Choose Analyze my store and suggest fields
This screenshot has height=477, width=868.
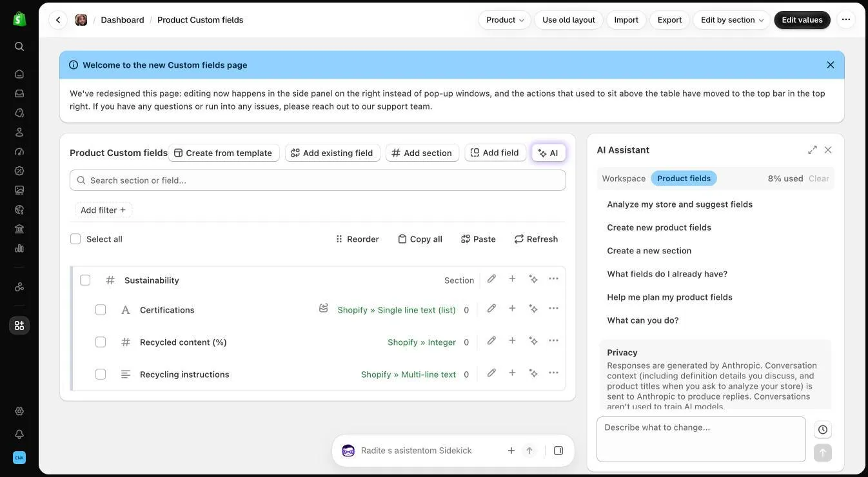click(x=680, y=204)
